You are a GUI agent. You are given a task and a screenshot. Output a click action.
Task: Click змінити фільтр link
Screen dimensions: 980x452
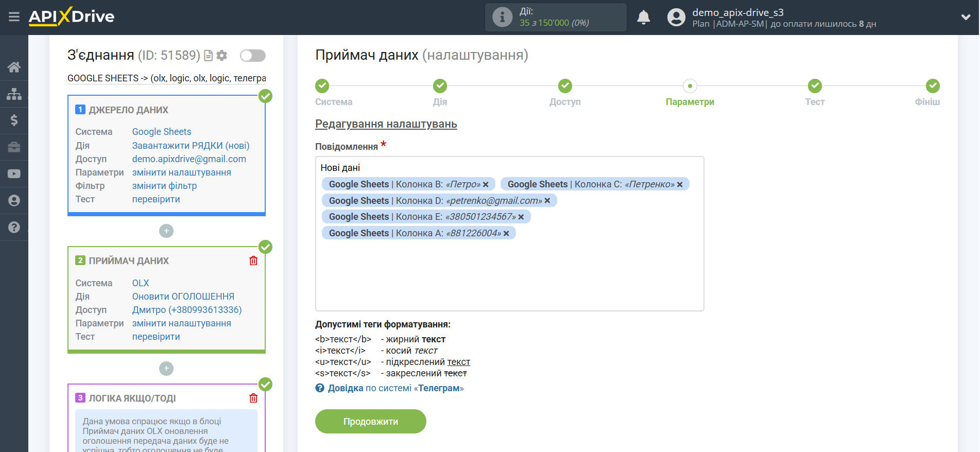click(x=164, y=186)
